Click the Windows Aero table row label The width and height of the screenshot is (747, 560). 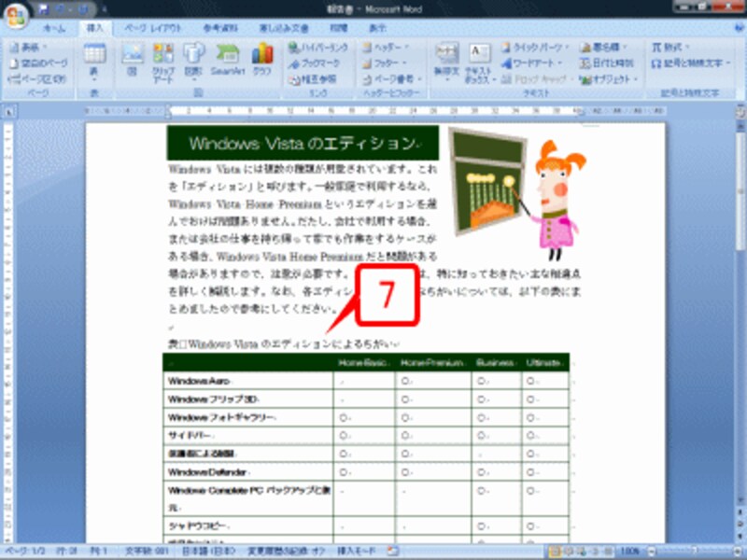point(200,381)
